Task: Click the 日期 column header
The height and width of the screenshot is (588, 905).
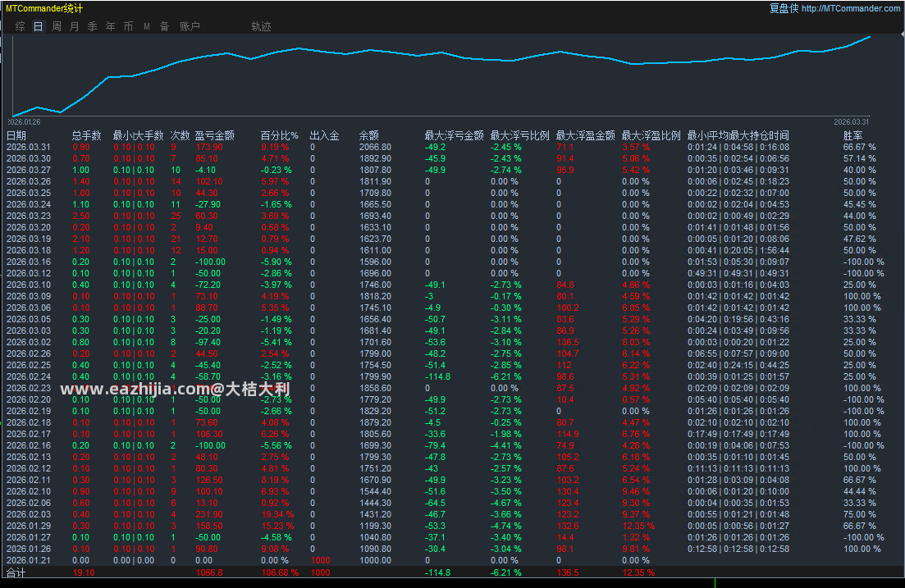Action: click(x=16, y=135)
